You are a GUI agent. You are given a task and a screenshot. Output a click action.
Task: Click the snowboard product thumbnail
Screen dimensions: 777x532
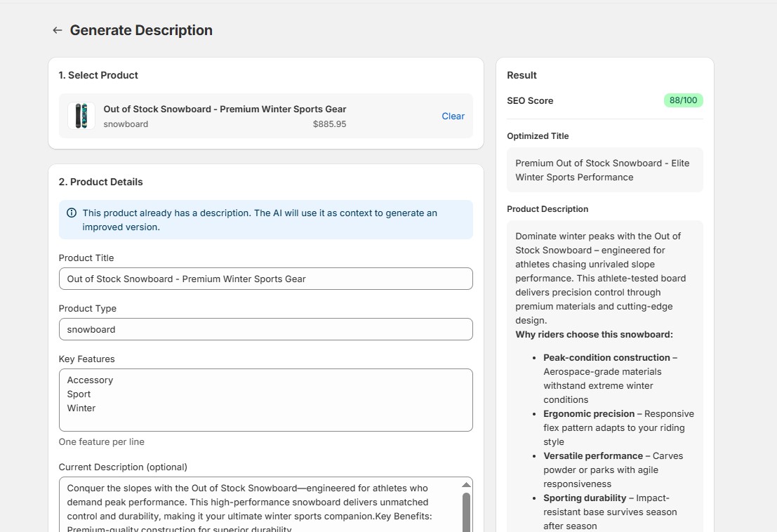coord(81,116)
